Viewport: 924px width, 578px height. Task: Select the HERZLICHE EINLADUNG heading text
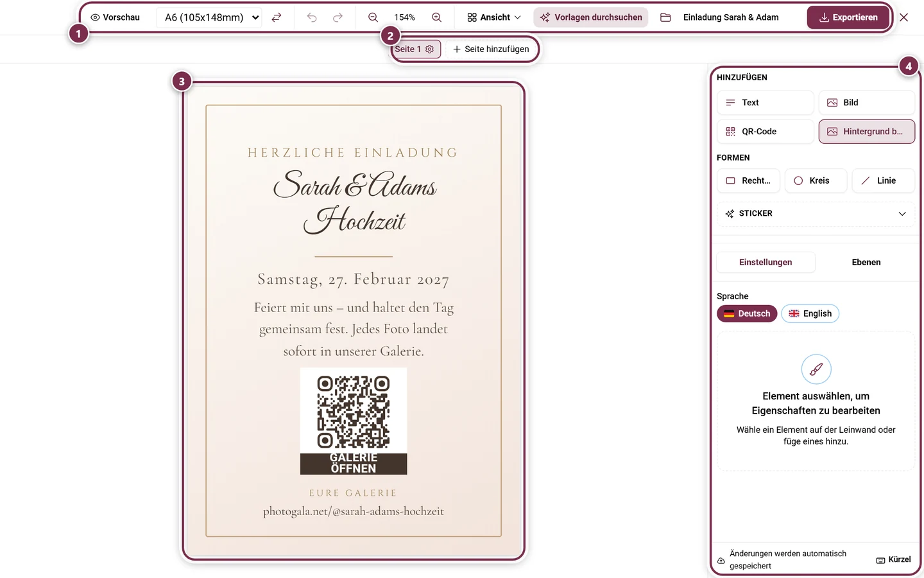click(353, 153)
